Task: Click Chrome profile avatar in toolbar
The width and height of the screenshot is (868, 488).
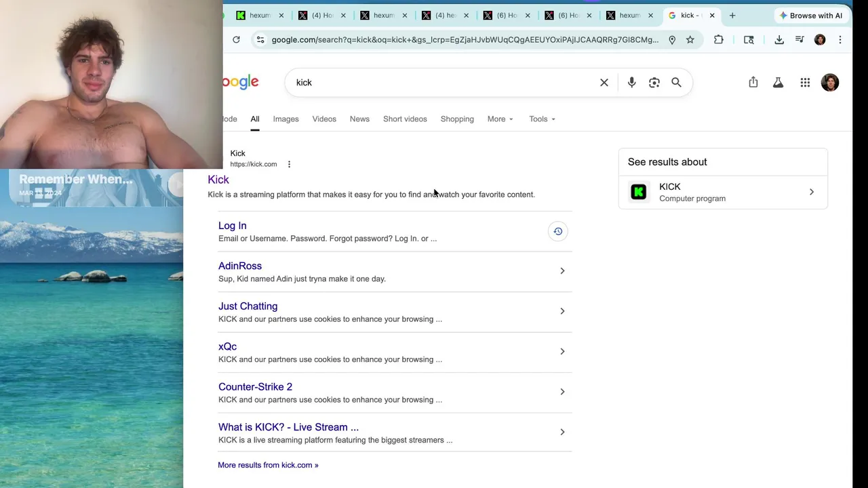Action: click(x=820, y=40)
